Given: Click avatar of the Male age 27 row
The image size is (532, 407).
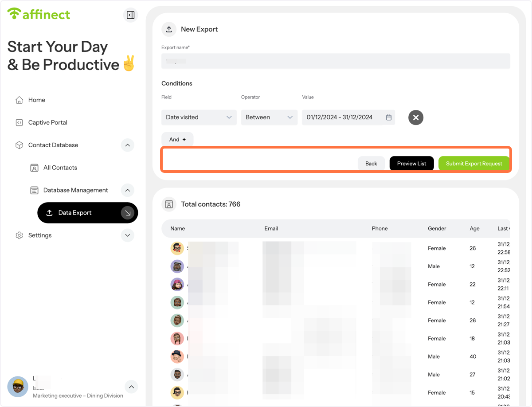Looking at the screenshot, I should [177, 375].
